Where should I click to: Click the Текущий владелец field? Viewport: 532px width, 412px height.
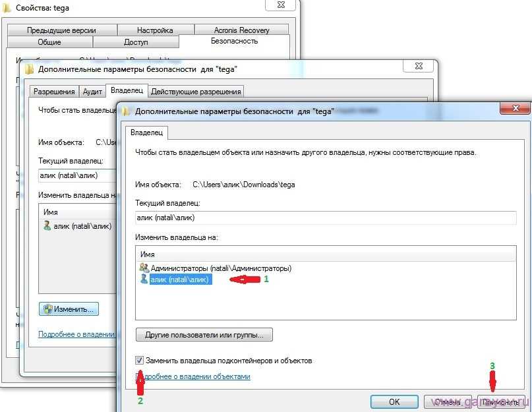coord(325,217)
